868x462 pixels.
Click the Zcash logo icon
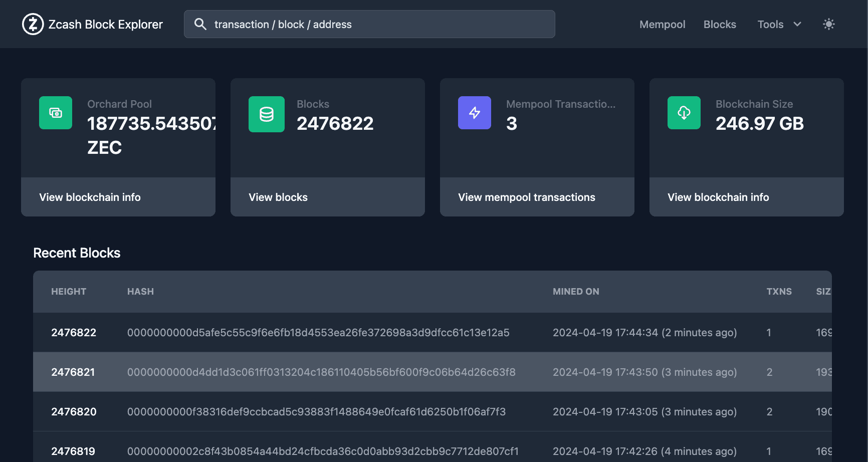coord(32,24)
